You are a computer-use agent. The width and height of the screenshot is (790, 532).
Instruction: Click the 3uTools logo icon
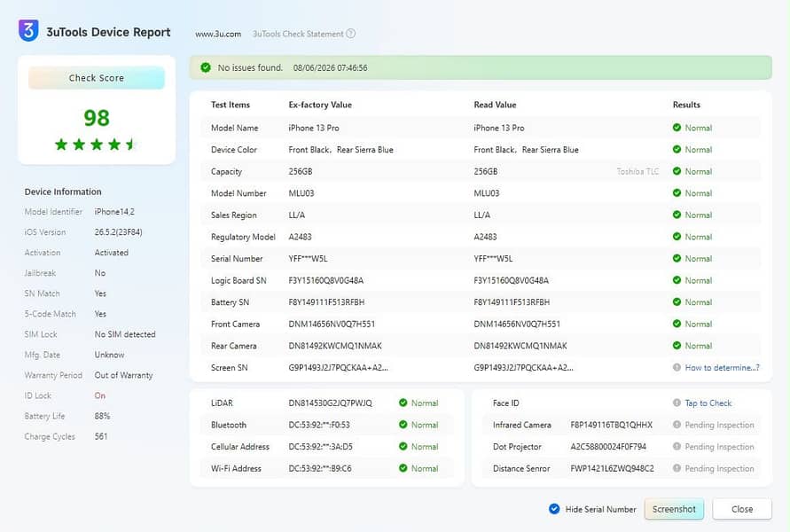[x=28, y=31]
